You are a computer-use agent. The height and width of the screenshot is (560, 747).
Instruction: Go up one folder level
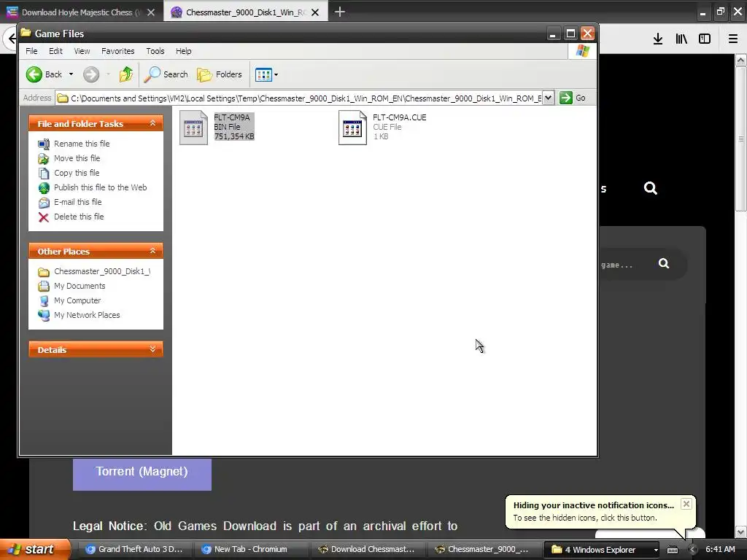point(125,74)
